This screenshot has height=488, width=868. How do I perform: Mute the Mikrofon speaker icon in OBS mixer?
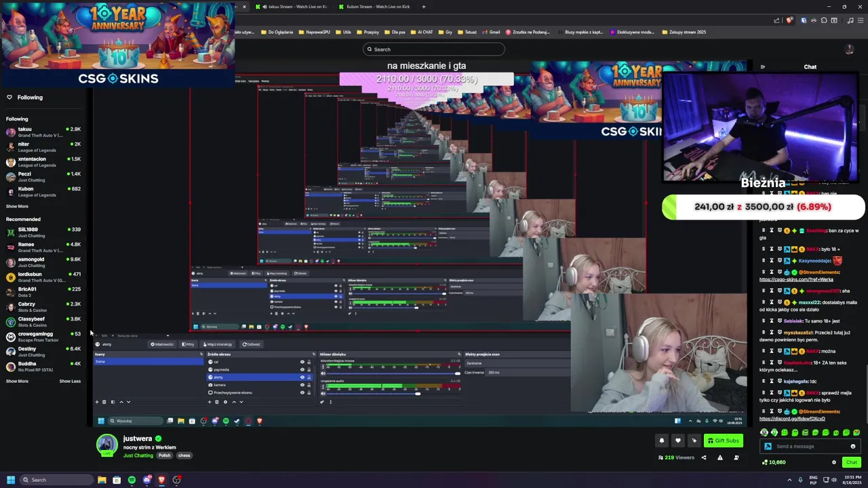click(323, 373)
